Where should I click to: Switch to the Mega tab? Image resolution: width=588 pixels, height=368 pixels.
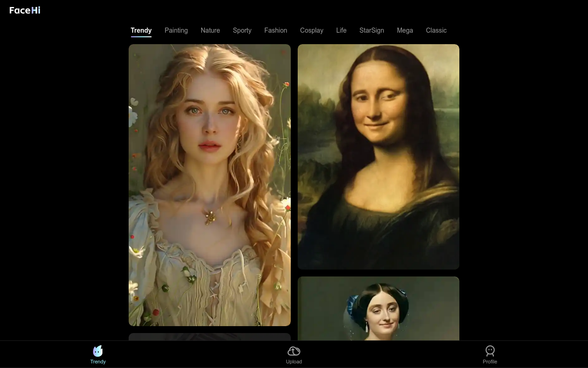pos(405,30)
